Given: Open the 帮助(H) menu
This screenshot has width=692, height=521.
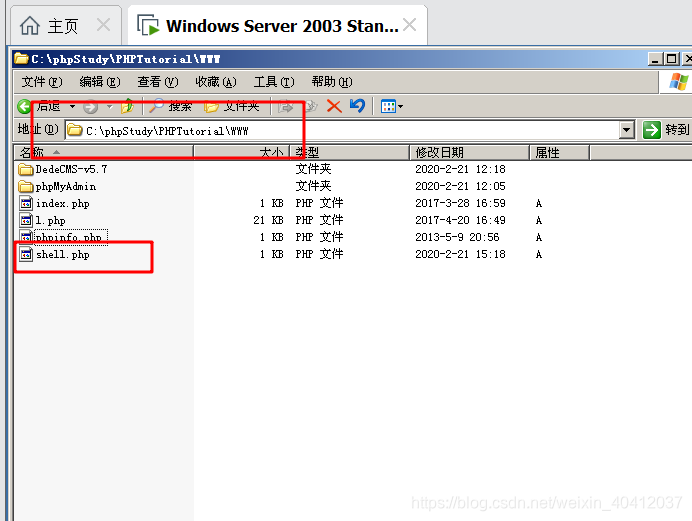Looking at the screenshot, I should (x=332, y=82).
